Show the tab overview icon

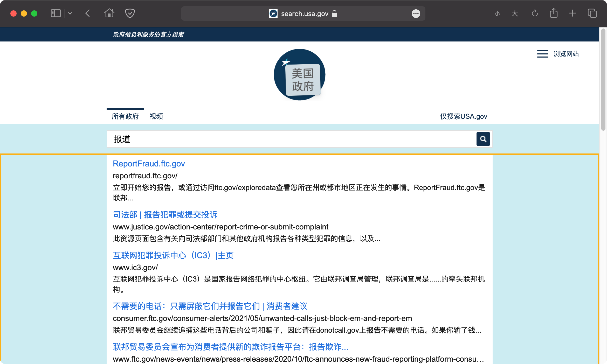pos(592,13)
